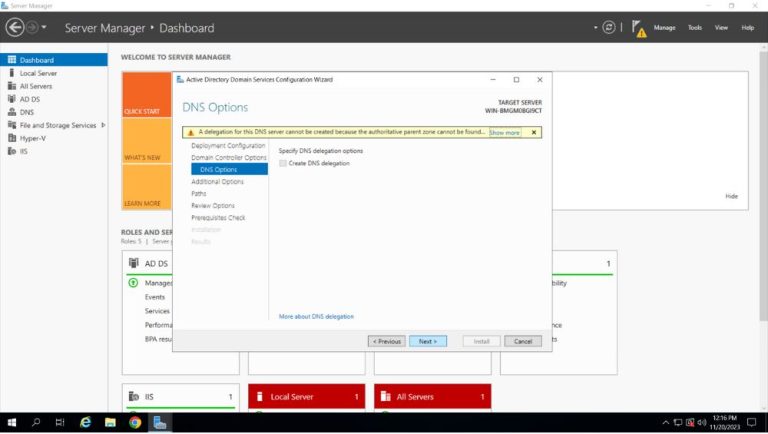Image resolution: width=768 pixels, height=434 pixels.
Task: Go to Deployment Configuration wizard step
Action: [x=228, y=145]
